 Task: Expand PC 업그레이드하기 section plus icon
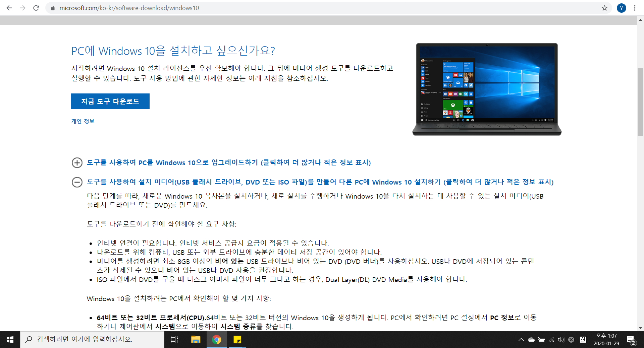click(77, 163)
